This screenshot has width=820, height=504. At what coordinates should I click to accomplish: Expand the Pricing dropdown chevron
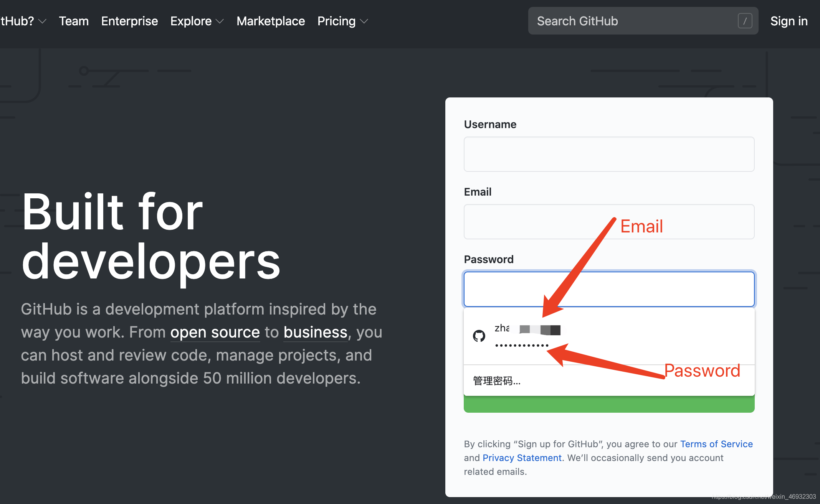click(364, 21)
